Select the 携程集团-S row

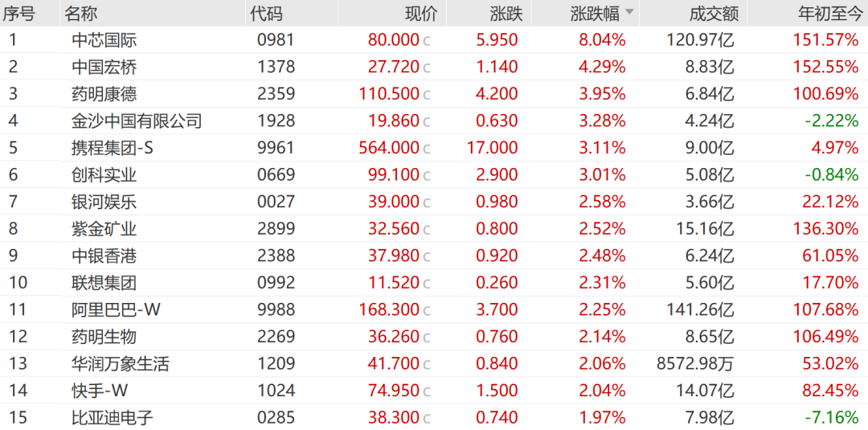click(x=116, y=148)
